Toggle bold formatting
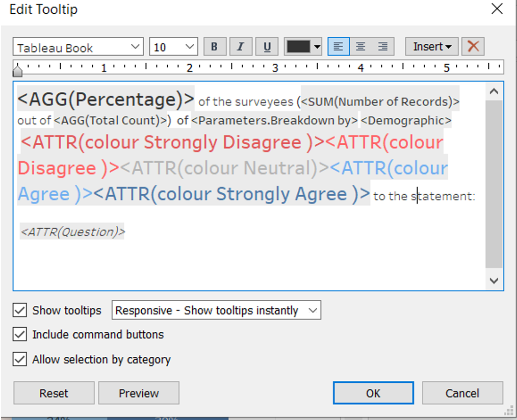The width and height of the screenshot is (517, 420). [215, 47]
